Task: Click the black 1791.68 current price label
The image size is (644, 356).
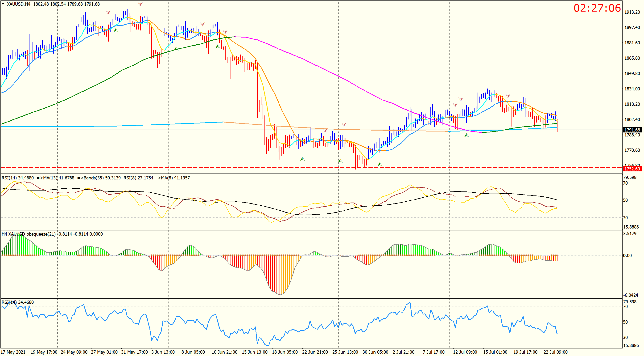Action: coord(632,130)
